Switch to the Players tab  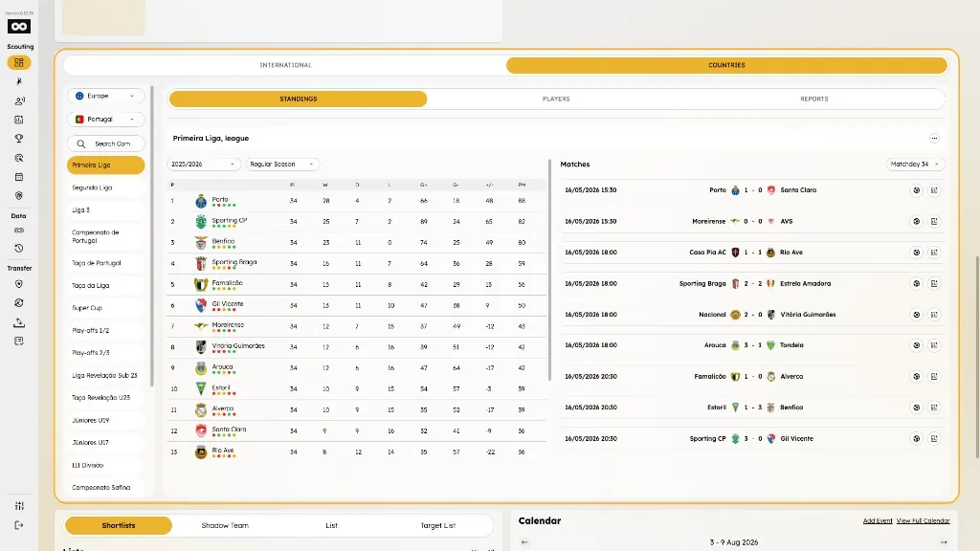(556, 99)
